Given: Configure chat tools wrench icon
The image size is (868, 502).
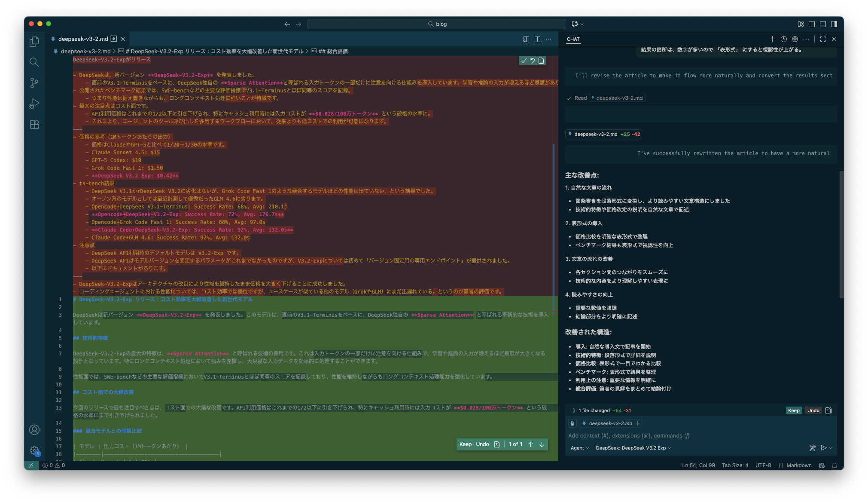Looking at the screenshot, I should (x=812, y=448).
